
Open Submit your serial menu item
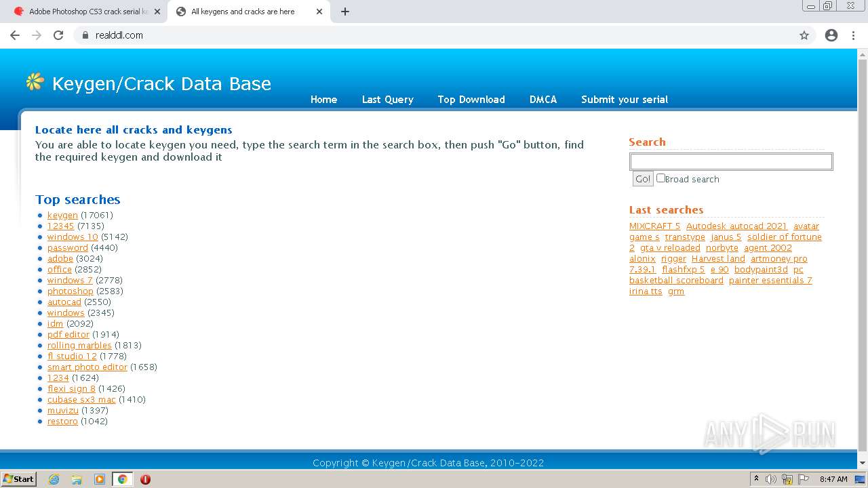625,100
